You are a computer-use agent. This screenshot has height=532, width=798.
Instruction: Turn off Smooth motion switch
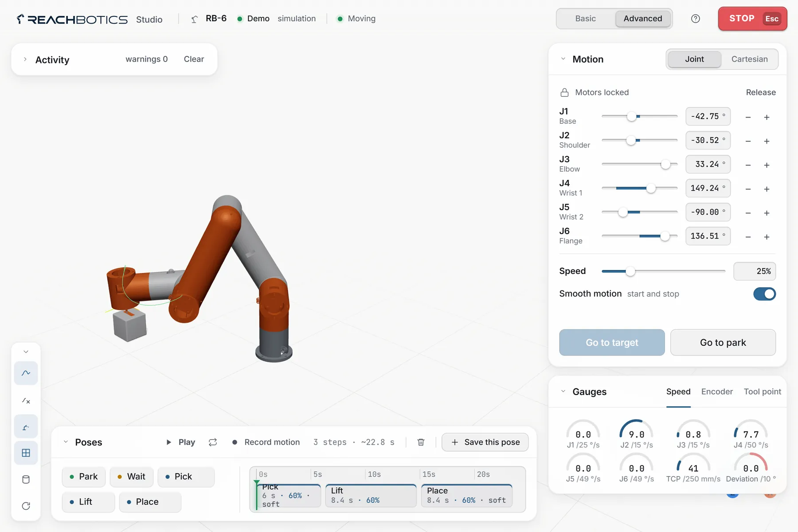(764, 294)
